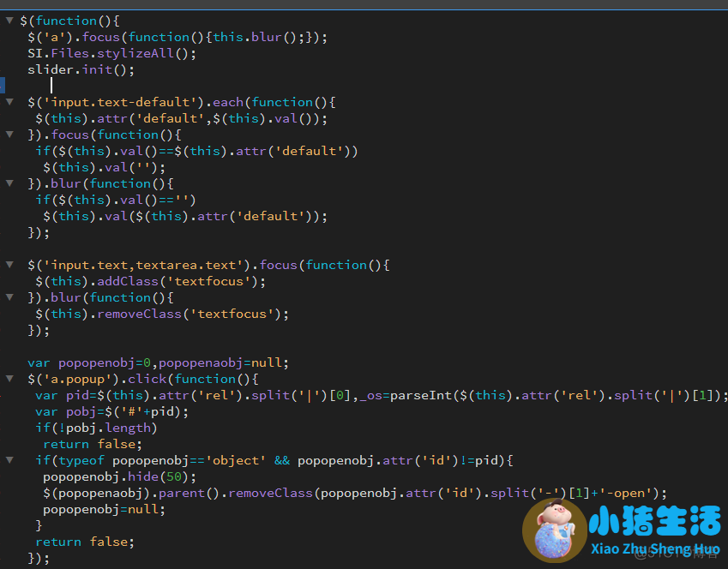Click the var popopenobj=0,popopenaobj=null; line
Screen dimensions: 728x569
(x=158, y=362)
